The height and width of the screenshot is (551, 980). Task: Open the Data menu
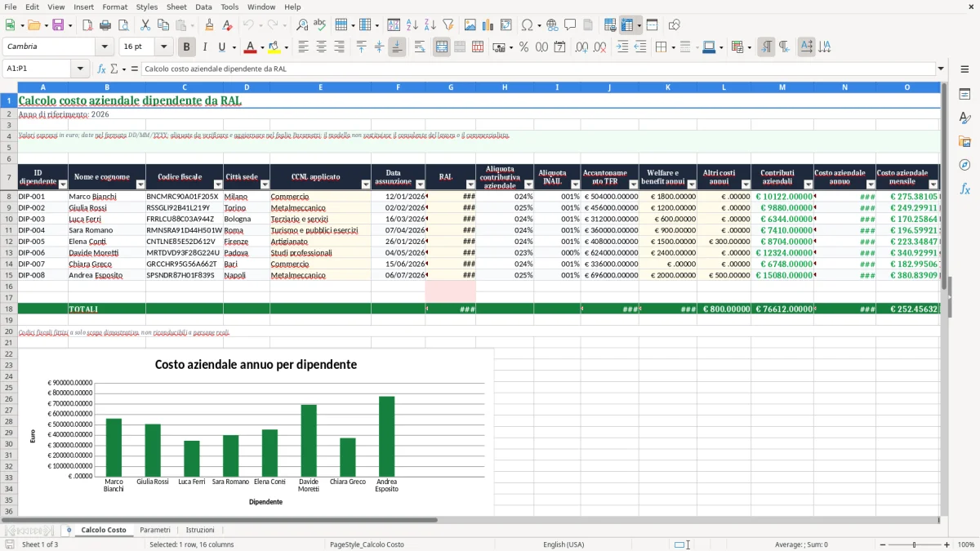(203, 7)
